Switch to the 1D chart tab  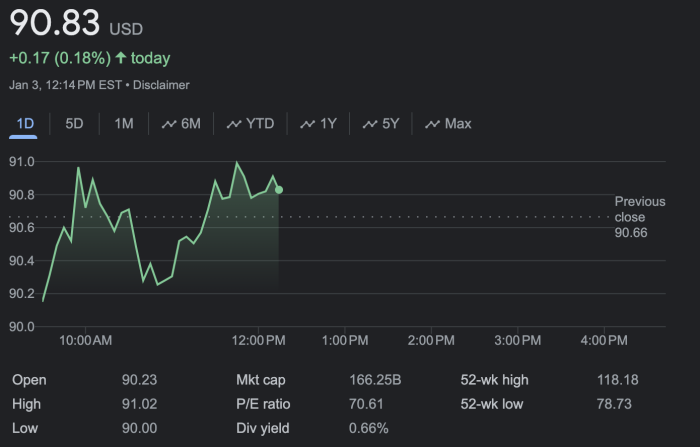click(25, 124)
